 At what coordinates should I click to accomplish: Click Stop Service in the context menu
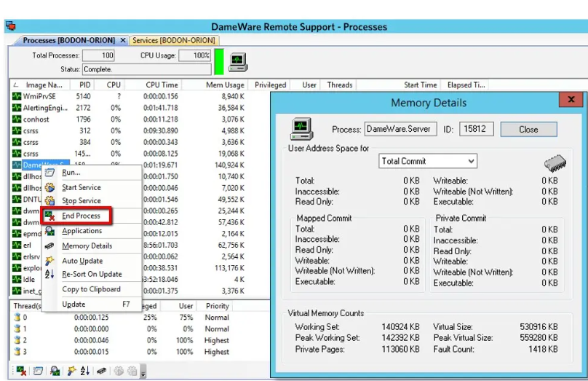tap(81, 201)
